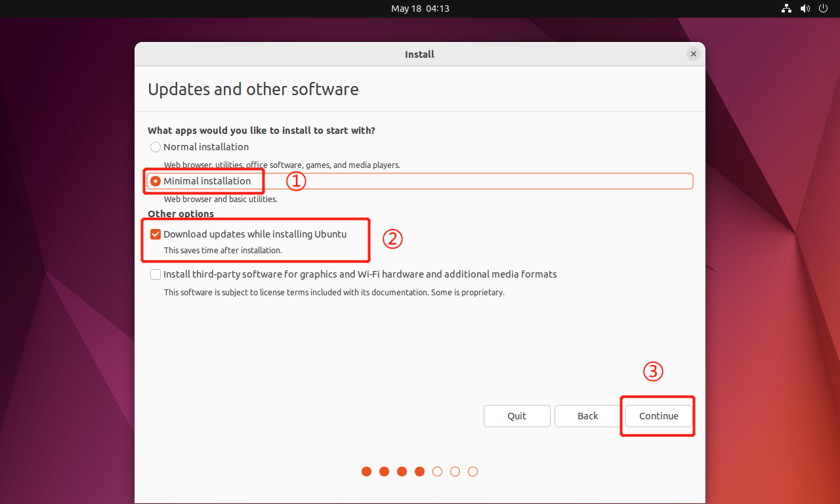The image size is (840, 504).
Task: Click 'What apps would you like to install' text
Action: (261, 131)
